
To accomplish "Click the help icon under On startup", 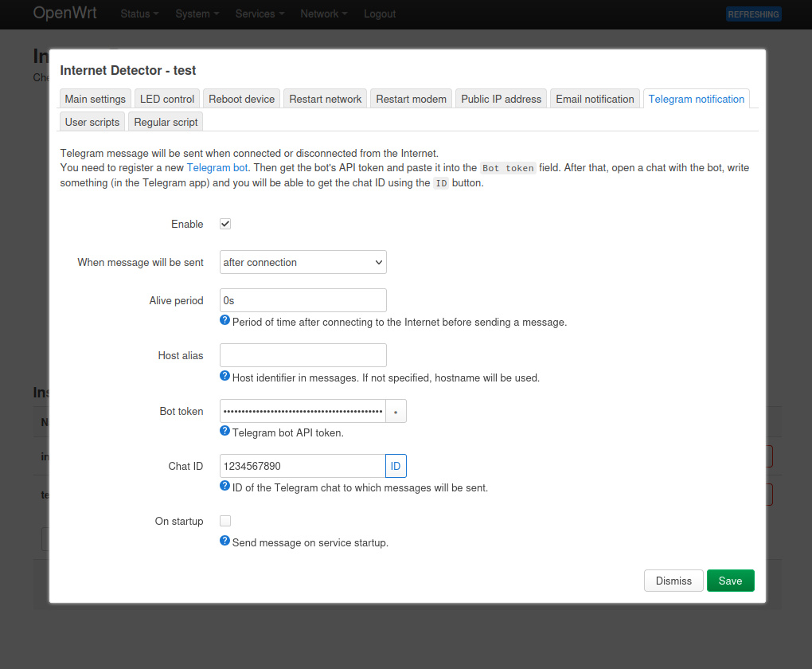I will 225,541.
